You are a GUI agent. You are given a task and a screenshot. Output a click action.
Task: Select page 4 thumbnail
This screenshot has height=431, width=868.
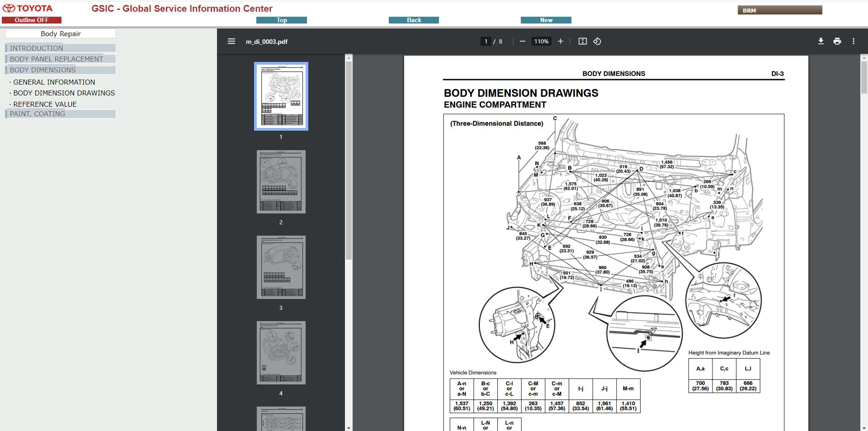281,353
